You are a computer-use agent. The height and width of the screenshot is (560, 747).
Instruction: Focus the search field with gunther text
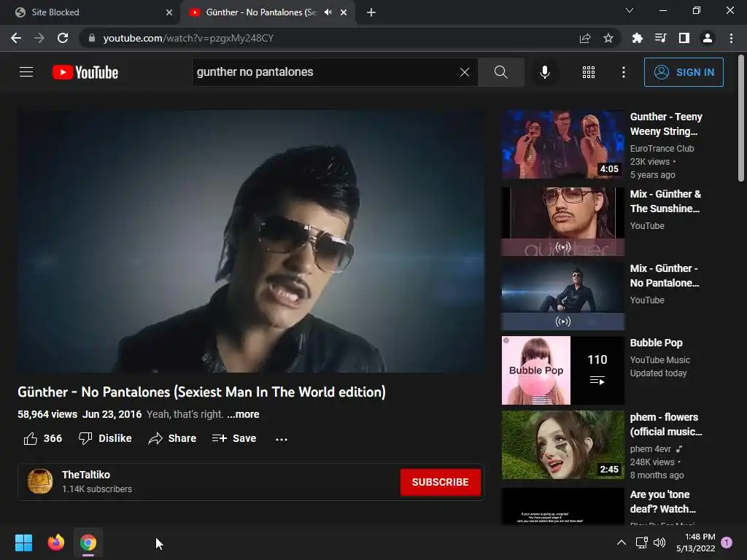tap(324, 72)
